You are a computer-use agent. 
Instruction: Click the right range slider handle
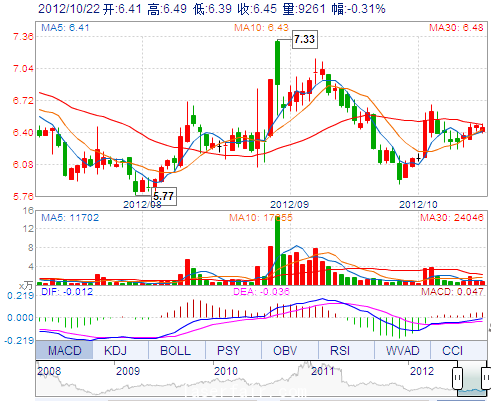coord(486,378)
